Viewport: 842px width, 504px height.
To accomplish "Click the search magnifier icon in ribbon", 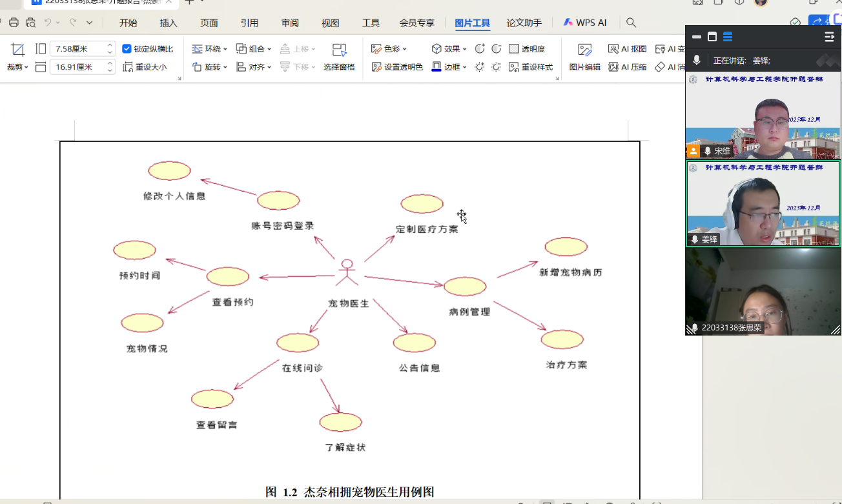I will click(631, 23).
